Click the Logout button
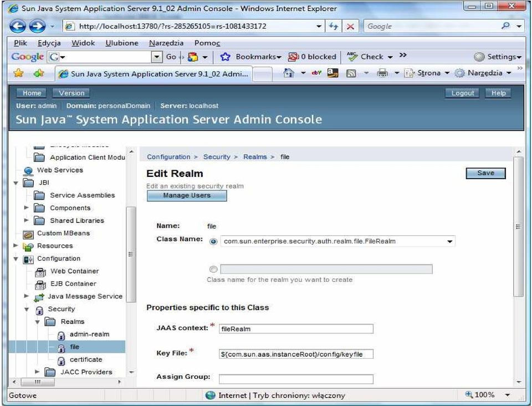The image size is (532, 406). pos(462,93)
